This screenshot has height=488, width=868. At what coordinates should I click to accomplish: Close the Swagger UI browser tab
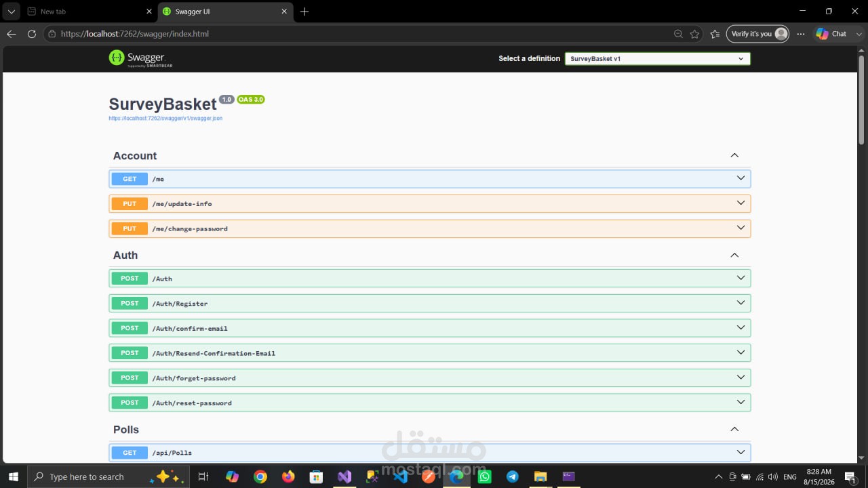pos(285,12)
